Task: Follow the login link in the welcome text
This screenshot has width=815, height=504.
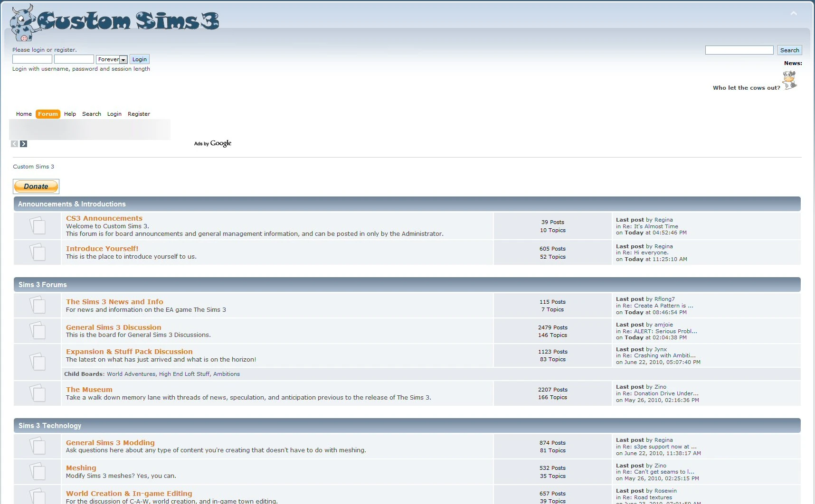Action: click(x=38, y=50)
